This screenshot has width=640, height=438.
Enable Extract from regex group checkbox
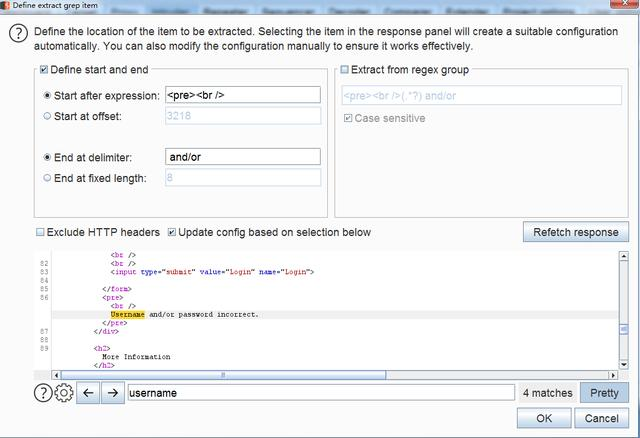coord(344,69)
